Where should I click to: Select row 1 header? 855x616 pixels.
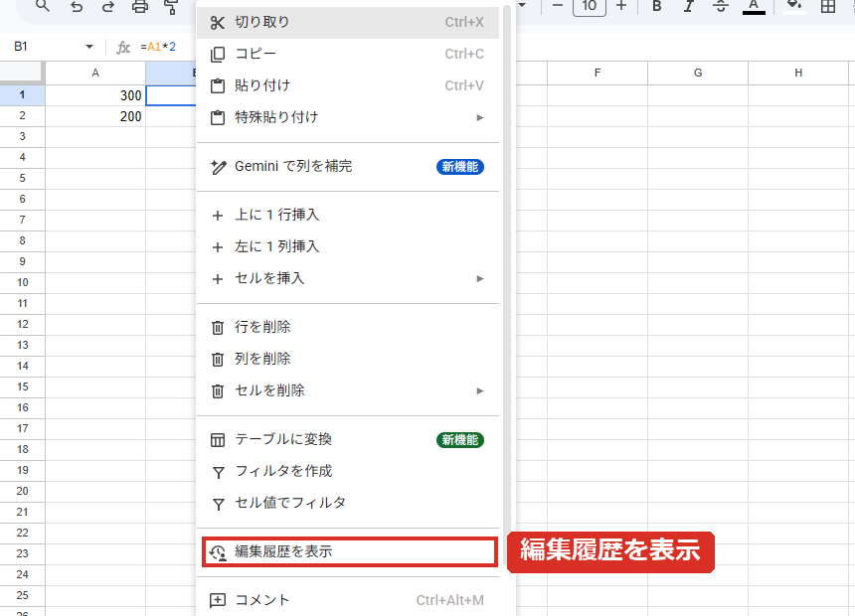(22, 95)
